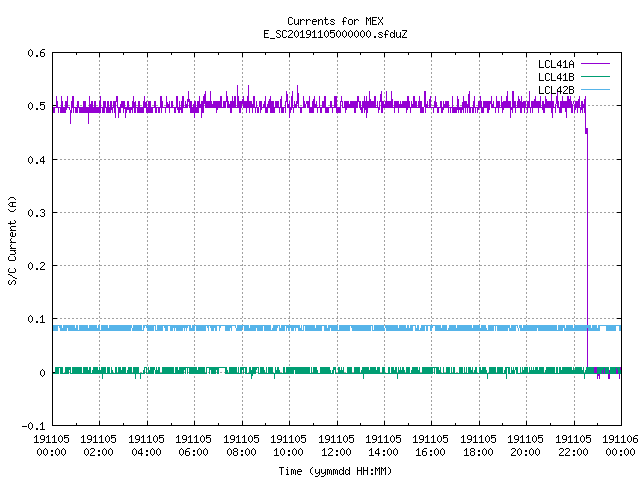This screenshot has width=640, height=480.
Task: Click the 0.2 y-axis tick label
Action: pyautogui.click(x=36, y=266)
